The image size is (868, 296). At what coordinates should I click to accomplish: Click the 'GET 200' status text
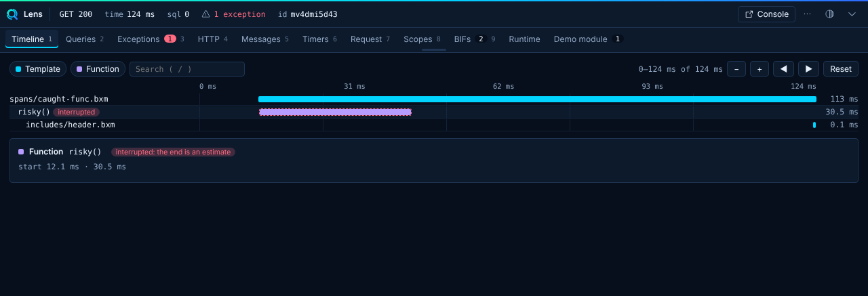tap(76, 14)
